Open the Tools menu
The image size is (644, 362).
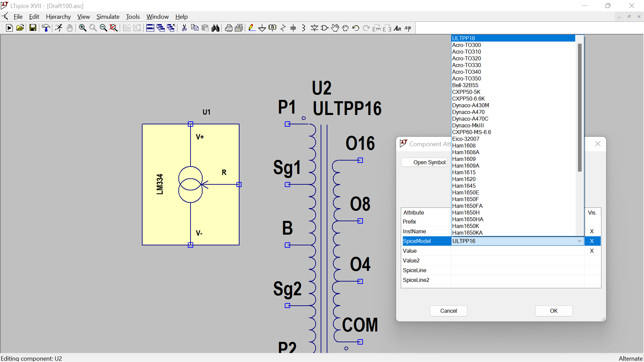132,17
